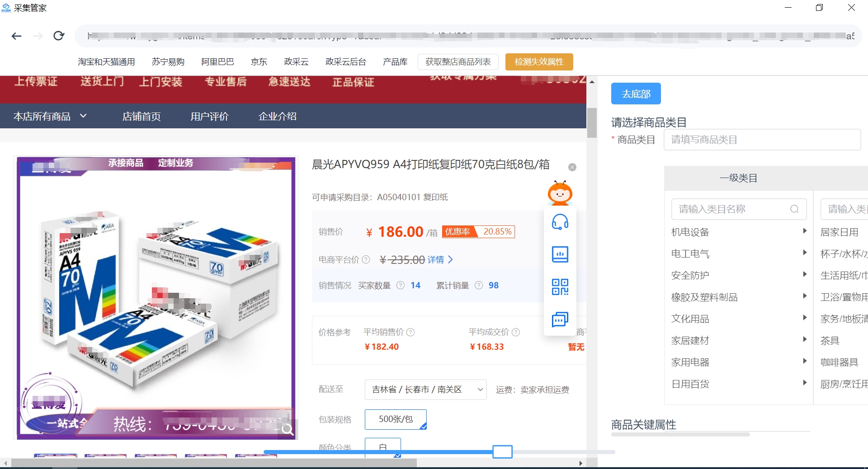The image size is (868, 469).
Task: Select 茶具 in second category list
Action: [x=830, y=340]
